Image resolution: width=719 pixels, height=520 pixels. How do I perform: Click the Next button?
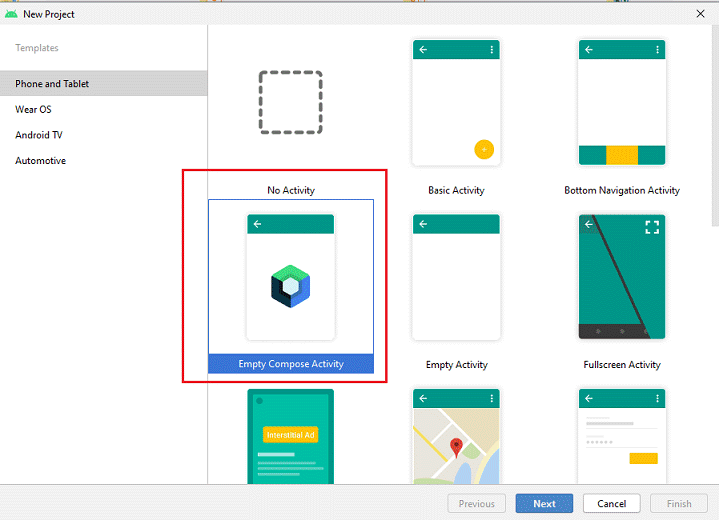tap(544, 503)
